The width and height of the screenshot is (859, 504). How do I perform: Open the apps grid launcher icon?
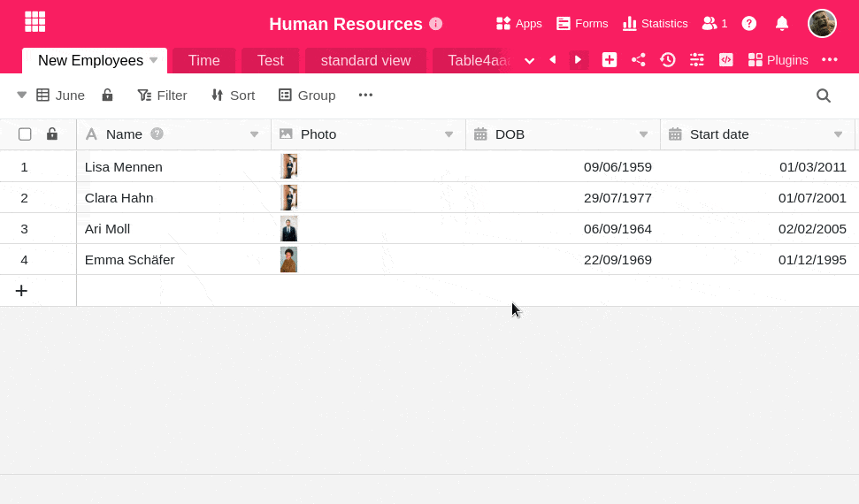click(x=35, y=22)
